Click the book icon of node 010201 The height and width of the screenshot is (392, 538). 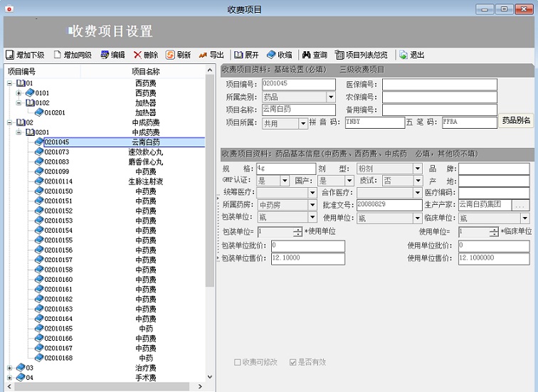click(x=39, y=112)
